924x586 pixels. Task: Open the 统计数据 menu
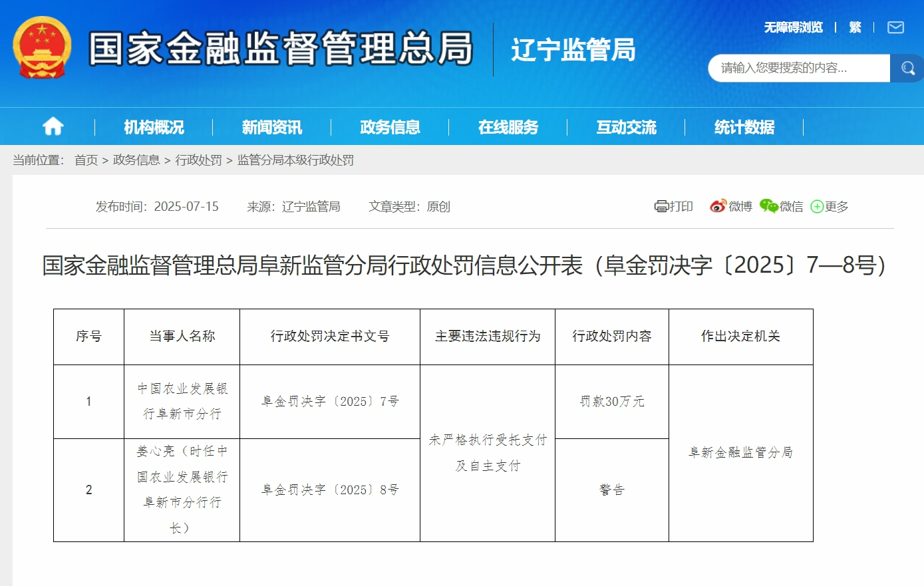pos(744,127)
